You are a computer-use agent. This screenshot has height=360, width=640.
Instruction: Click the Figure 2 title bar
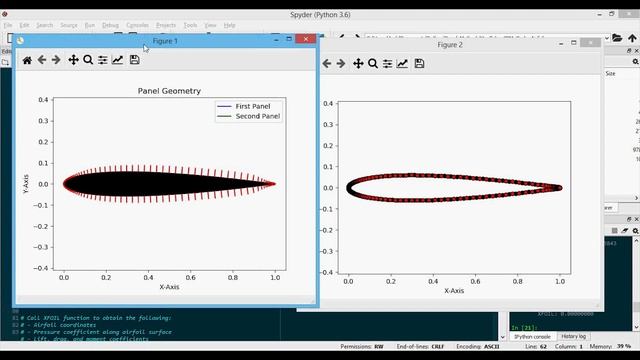pyautogui.click(x=450, y=45)
